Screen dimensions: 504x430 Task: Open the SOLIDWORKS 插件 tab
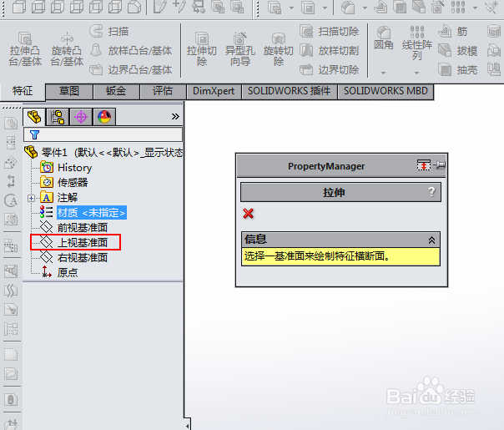[x=290, y=91]
